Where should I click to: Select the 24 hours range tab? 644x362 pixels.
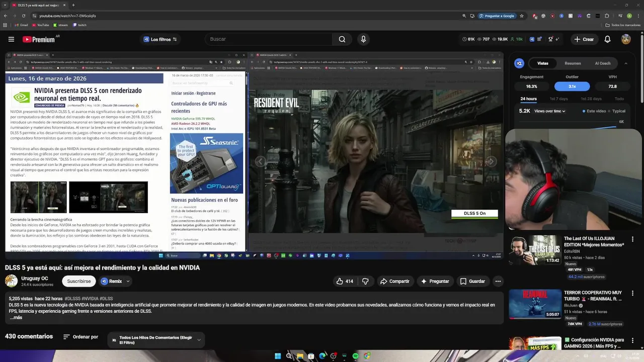click(x=528, y=99)
